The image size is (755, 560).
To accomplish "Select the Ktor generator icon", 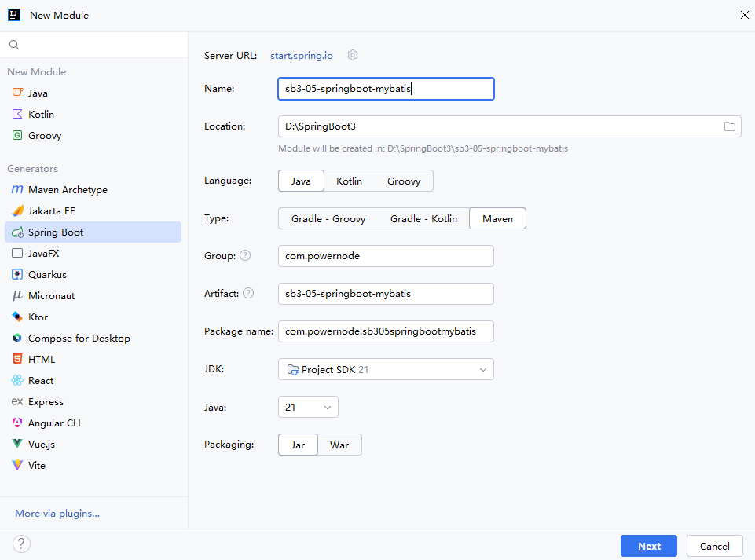I will coord(17,317).
